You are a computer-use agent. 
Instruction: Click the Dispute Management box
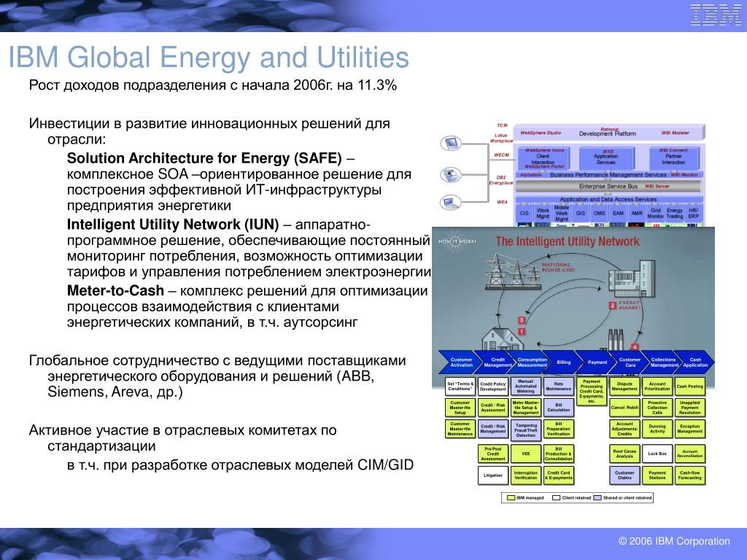(624, 386)
